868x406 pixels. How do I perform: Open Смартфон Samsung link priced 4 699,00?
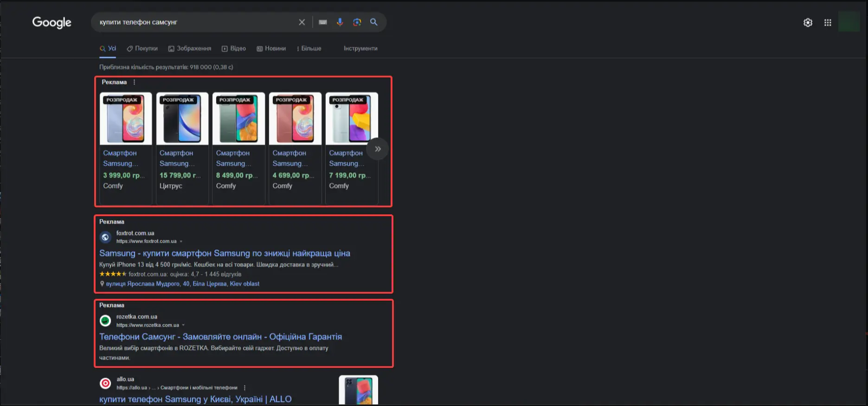click(x=290, y=158)
